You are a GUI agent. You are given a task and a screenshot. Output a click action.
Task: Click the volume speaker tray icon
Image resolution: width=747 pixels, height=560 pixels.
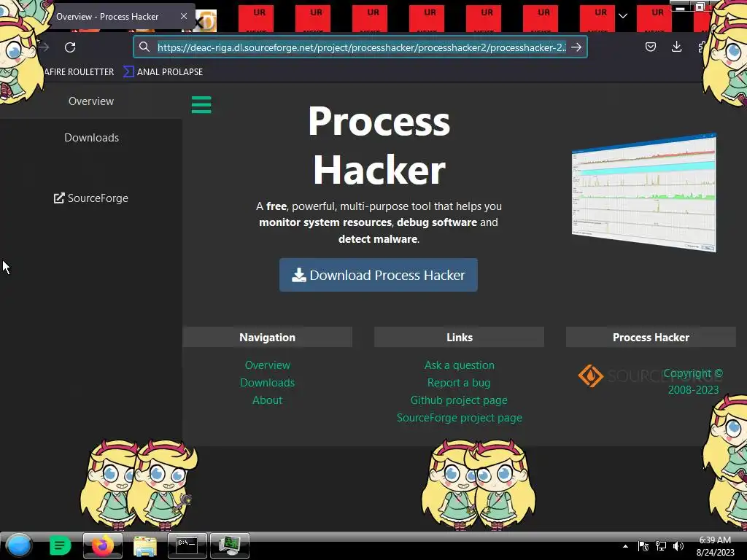pyautogui.click(x=678, y=546)
